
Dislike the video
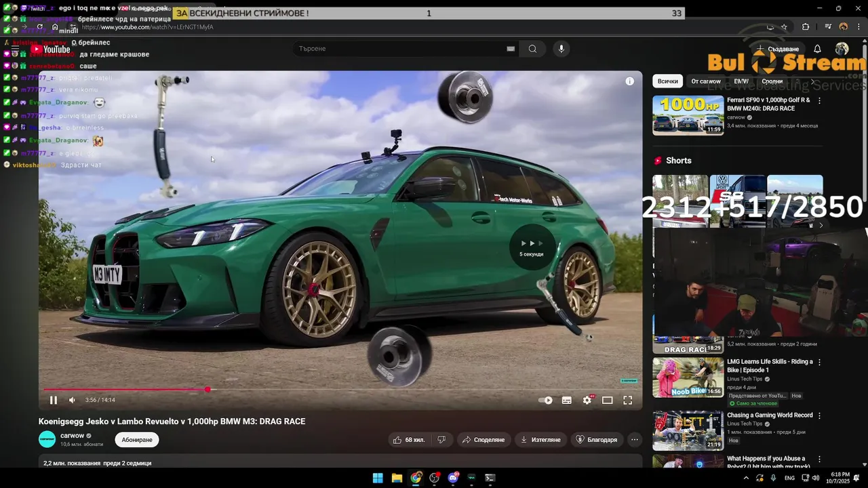click(x=441, y=440)
